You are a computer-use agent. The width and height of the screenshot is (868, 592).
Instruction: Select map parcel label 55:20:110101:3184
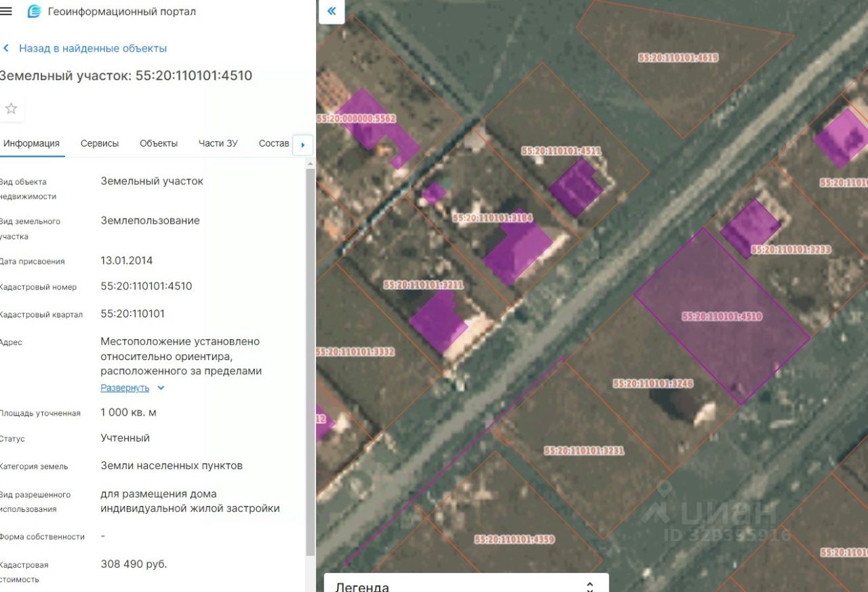pyautogui.click(x=492, y=218)
